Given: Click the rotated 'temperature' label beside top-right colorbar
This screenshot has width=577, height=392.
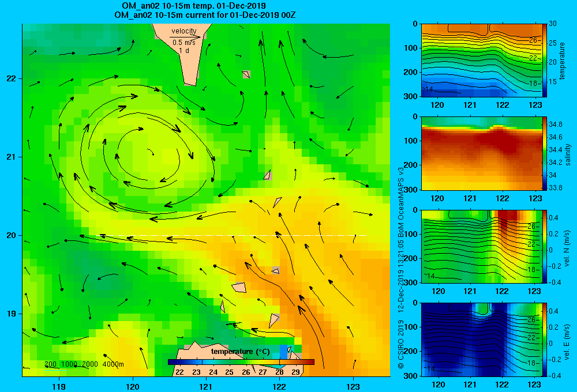Looking at the screenshot, I should tap(562, 61).
